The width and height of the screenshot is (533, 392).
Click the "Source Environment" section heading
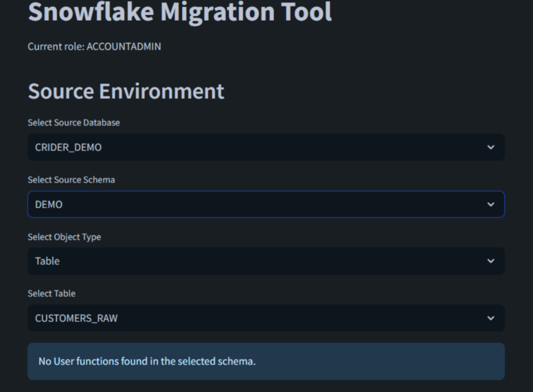click(x=126, y=91)
